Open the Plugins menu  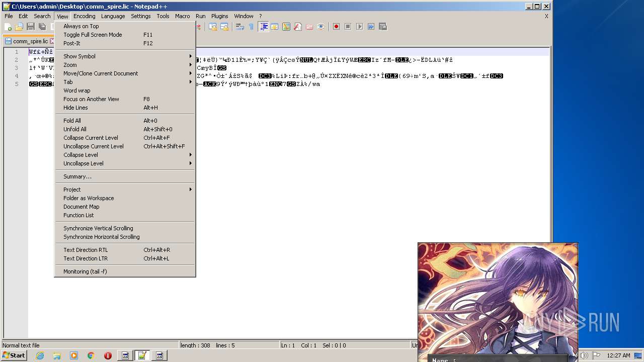(x=219, y=16)
